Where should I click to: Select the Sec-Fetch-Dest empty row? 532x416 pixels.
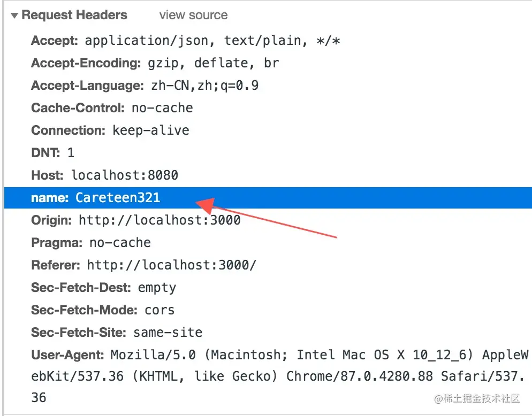104,288
